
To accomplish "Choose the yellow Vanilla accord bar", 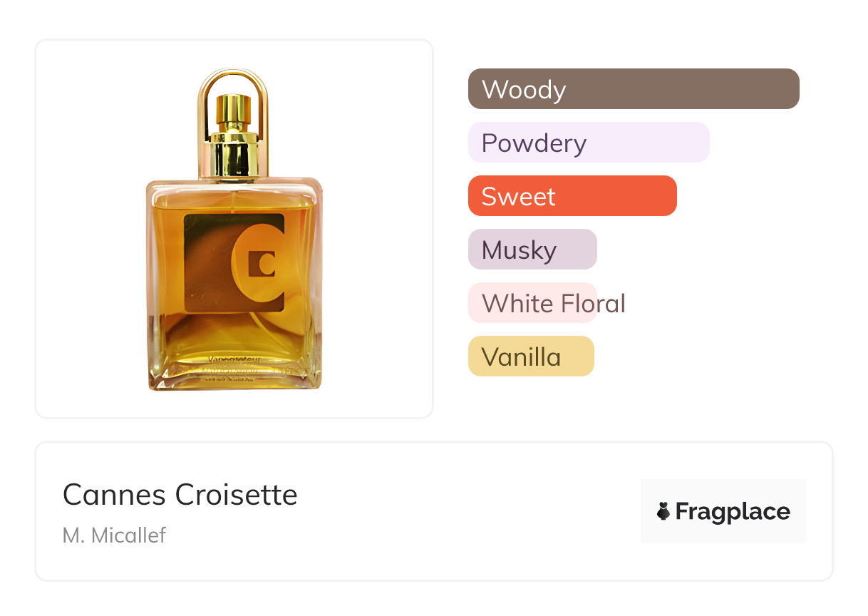I will [531, 356].
